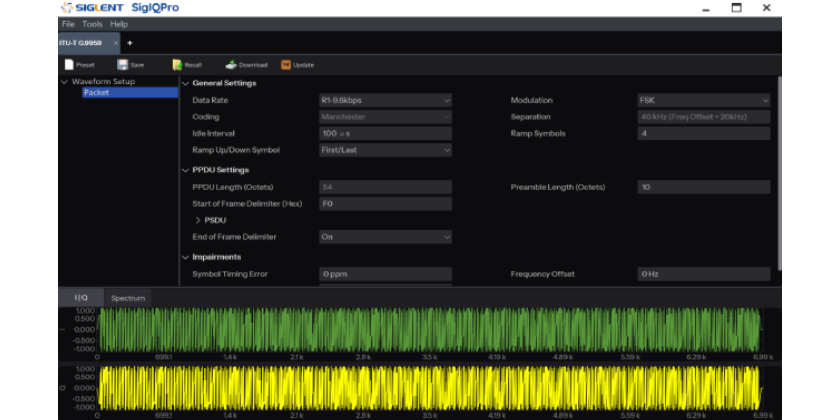
Task: Click the Idle Interval input field
Action: [x=385, y=133]
